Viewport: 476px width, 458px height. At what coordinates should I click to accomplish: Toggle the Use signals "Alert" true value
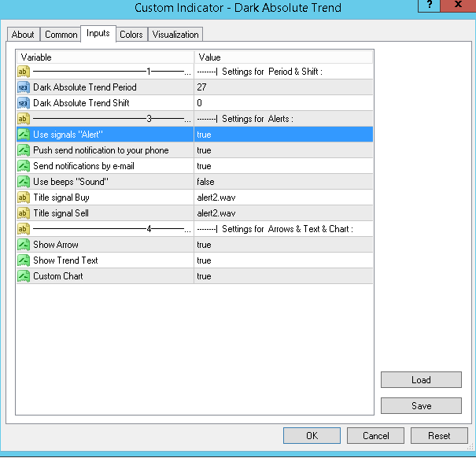(x=283, y=135)
